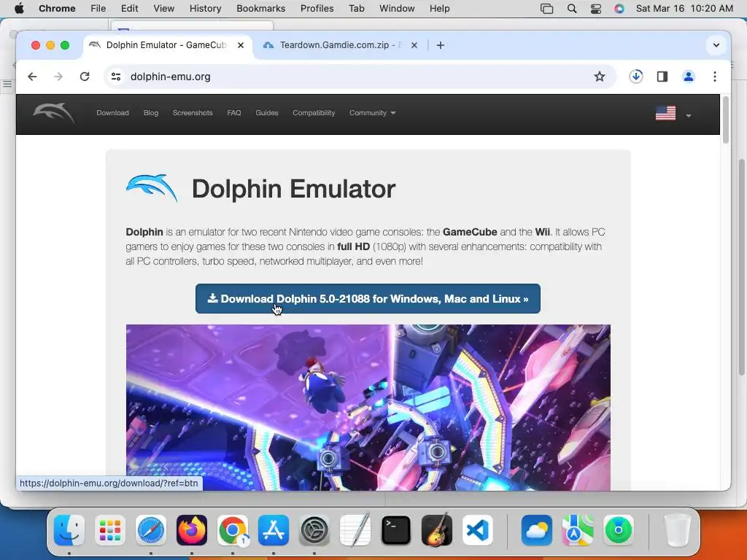Go to the FAQ page
This screenshot has height=560, width=747.
pos(234,113)
